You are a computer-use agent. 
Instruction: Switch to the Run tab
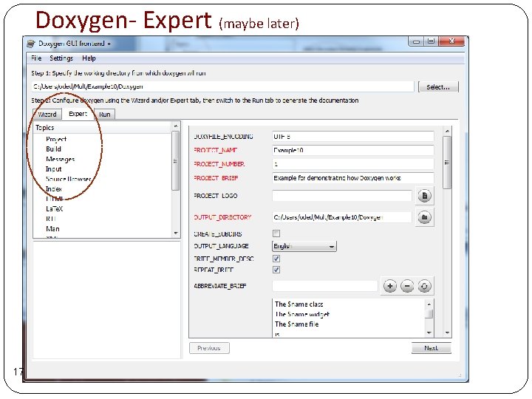104,114
